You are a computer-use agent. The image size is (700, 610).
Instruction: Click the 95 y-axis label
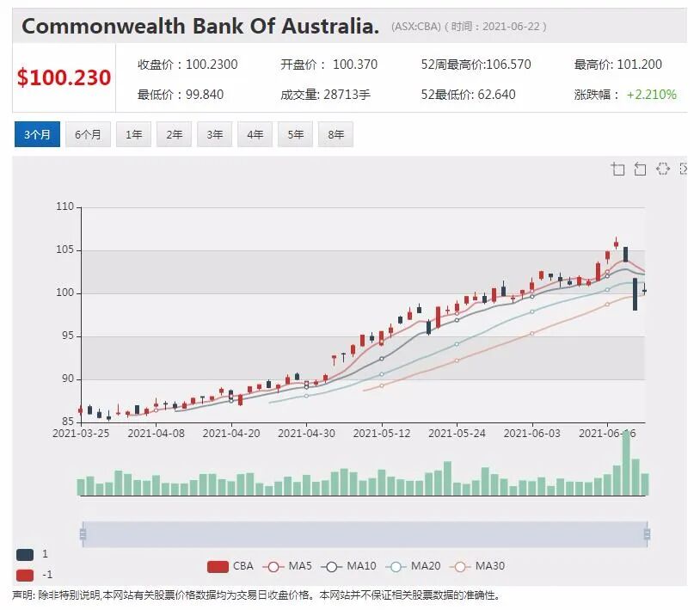(67, 336)
